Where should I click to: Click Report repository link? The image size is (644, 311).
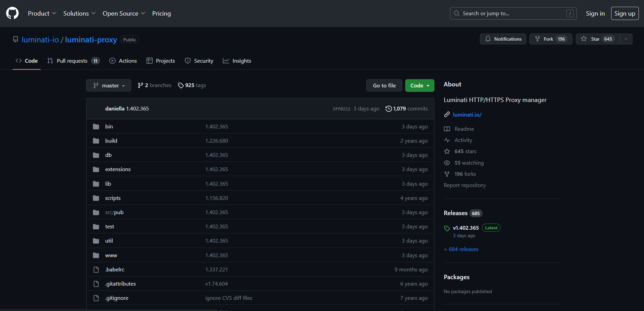click(x=464, y=185)
